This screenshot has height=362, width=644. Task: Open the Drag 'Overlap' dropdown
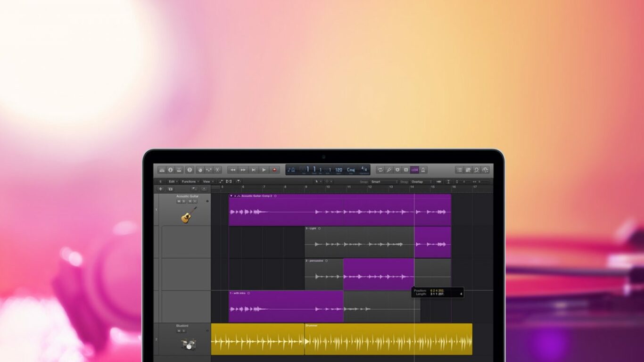pyautogui.click(x=421, y=181)
